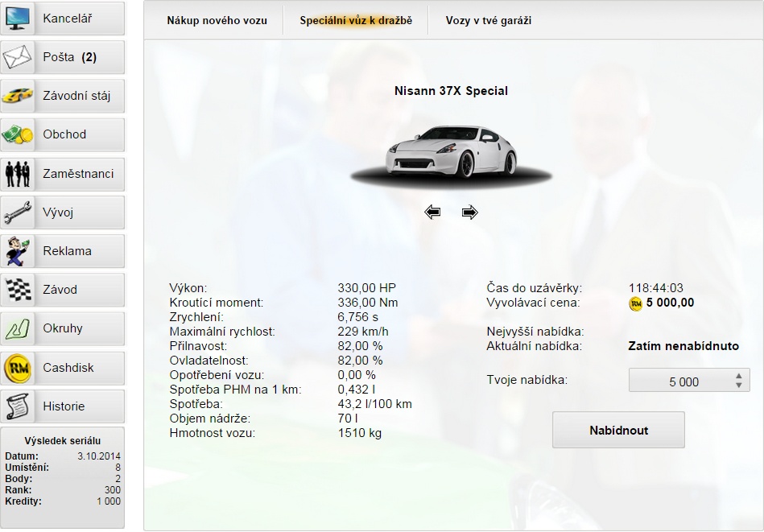The width and height of the screenshot is (764, 532).
Task: Click the people silhouettes Zaměstnanci icon
Action: (x=18, y=173)
